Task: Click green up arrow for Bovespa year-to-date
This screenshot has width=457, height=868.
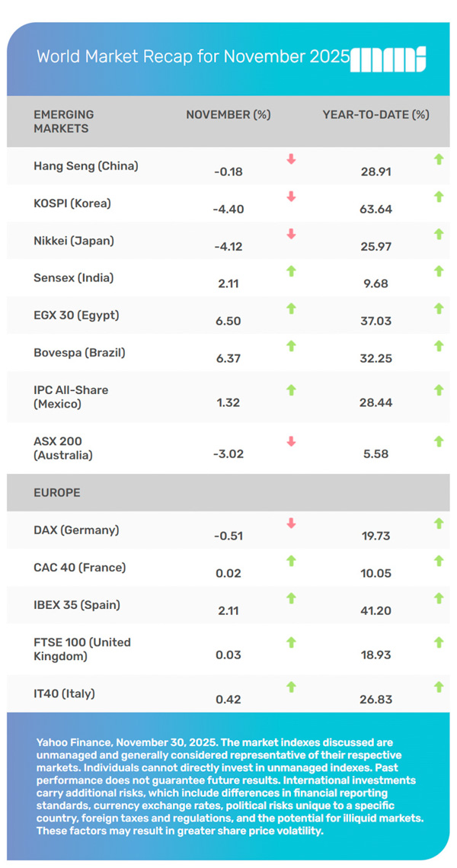Action: [x=439, y=346]
